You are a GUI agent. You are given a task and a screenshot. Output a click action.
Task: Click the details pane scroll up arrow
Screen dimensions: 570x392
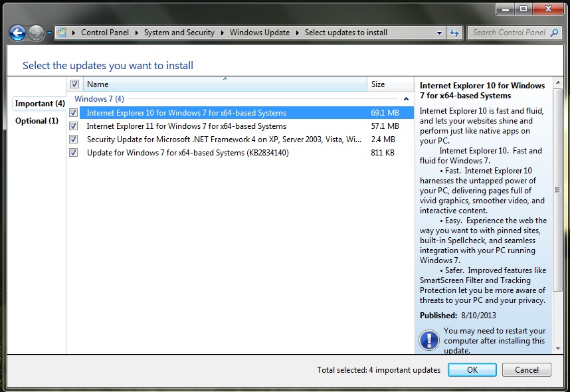click(557, 83)
